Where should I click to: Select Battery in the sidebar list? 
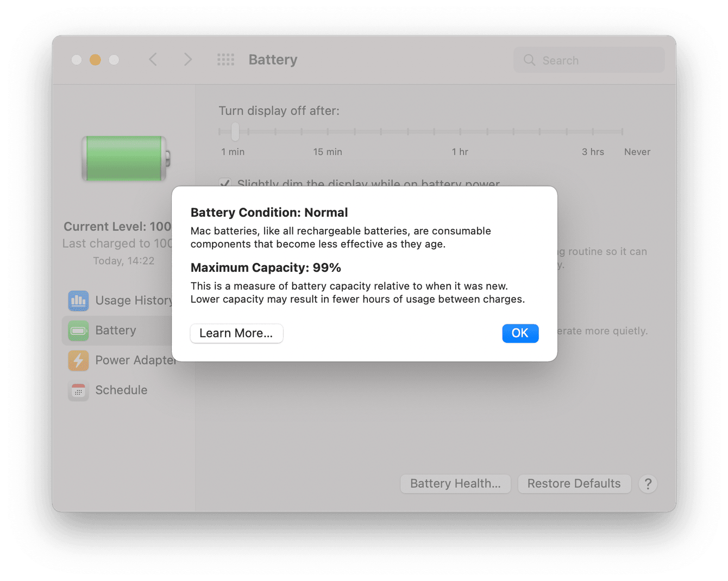[x=116, y=330]
